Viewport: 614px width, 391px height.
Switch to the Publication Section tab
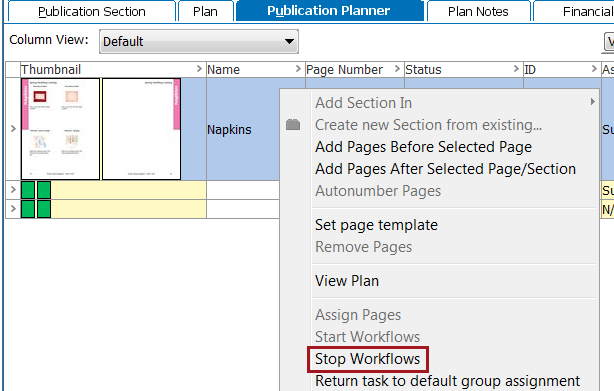(x=92, y=11)
